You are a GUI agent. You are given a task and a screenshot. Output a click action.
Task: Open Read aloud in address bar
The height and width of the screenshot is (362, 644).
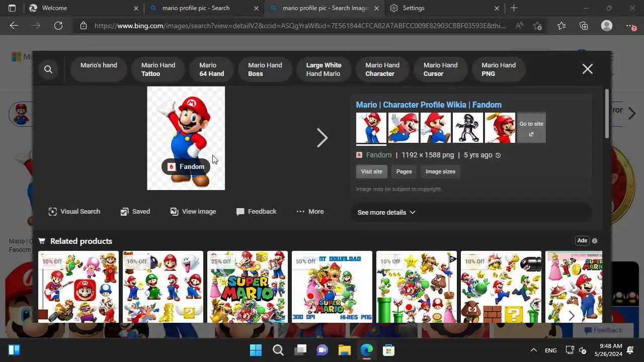click(520, 26)
